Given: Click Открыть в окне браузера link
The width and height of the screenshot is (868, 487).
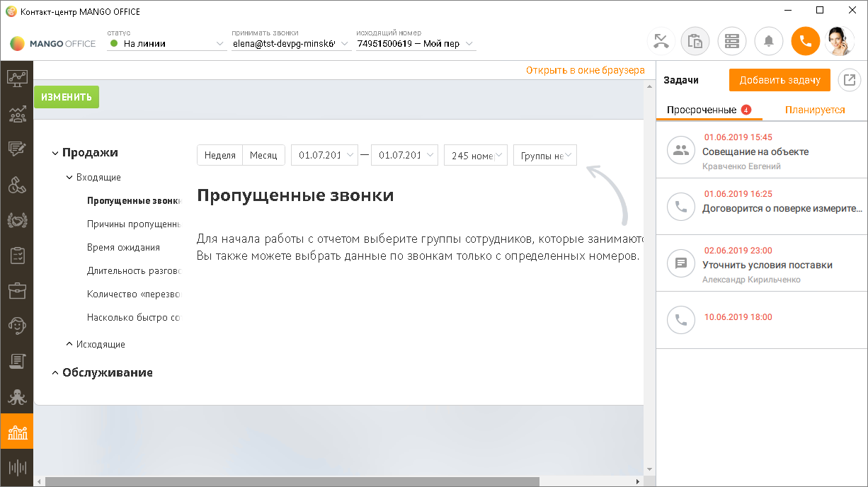Looking at the screenshot, I should tap(586, 70).
